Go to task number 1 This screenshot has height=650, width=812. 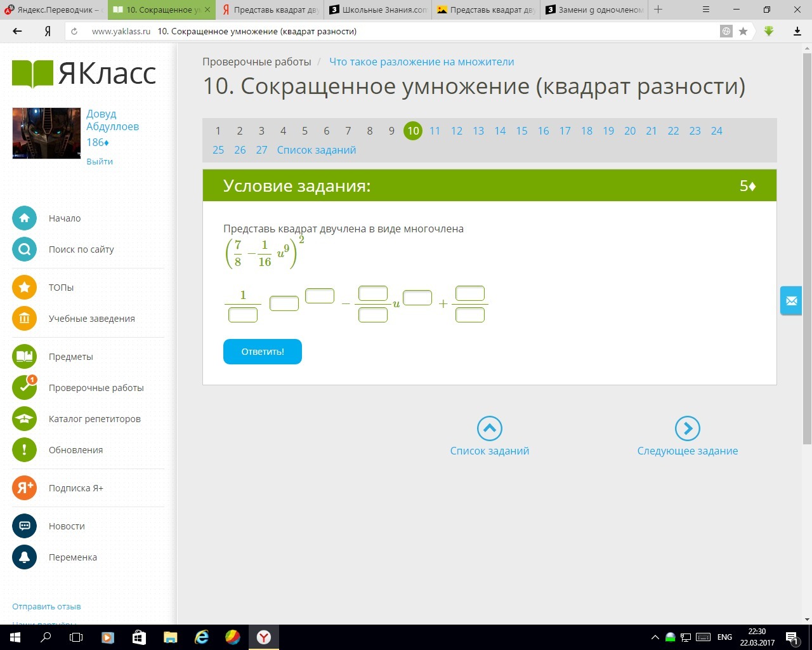pyautogui.click(x=218, y=131)
